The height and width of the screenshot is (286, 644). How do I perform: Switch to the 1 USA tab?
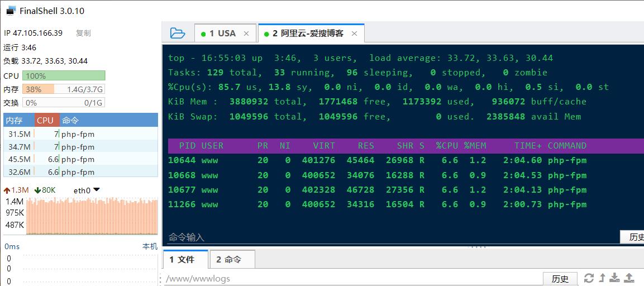(222, 34)
